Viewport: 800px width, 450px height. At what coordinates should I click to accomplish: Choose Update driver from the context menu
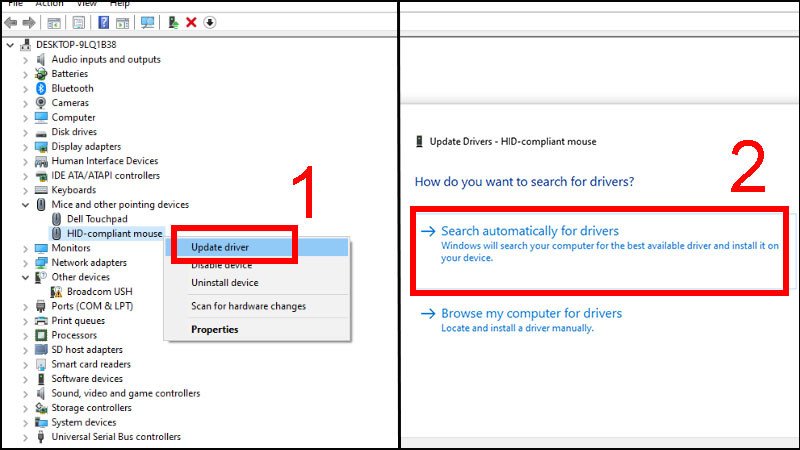pyautogui.click(x=220, y=247)
